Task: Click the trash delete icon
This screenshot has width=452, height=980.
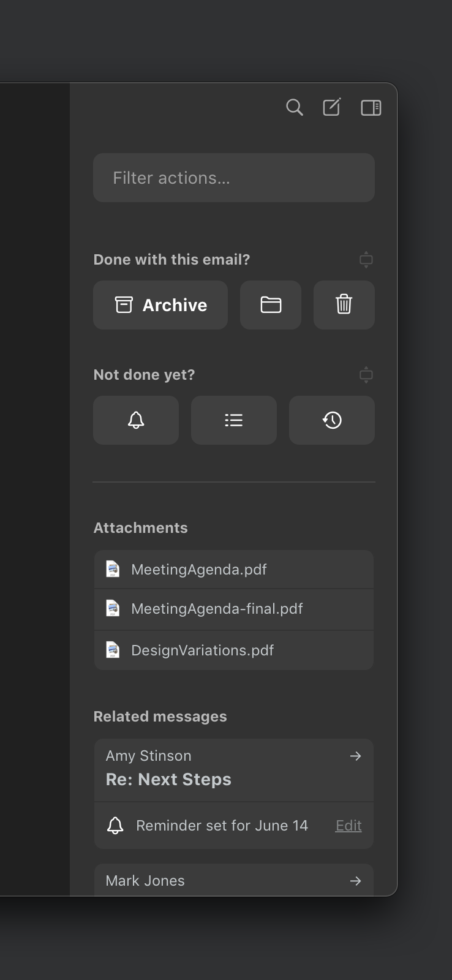Action: click(344, 305)
